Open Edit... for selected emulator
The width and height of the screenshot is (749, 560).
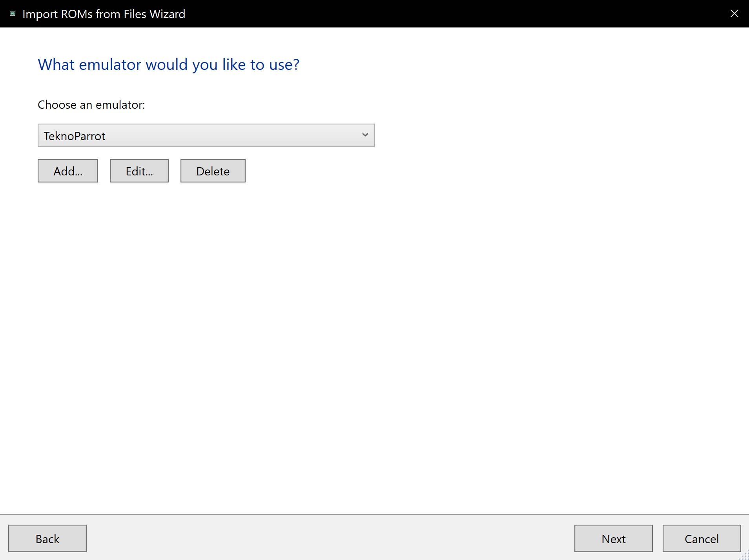pyautogui.click(x=139, y=171)
